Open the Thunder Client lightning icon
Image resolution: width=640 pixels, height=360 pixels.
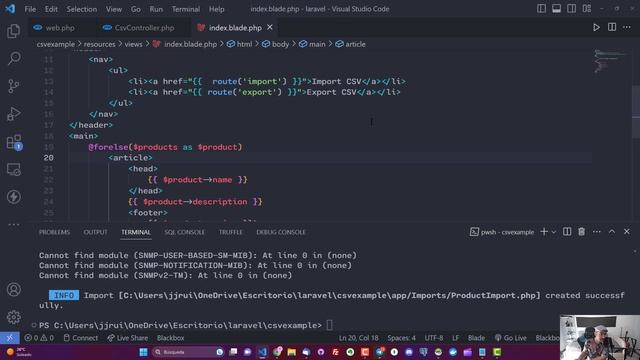(x=13, y=197)
